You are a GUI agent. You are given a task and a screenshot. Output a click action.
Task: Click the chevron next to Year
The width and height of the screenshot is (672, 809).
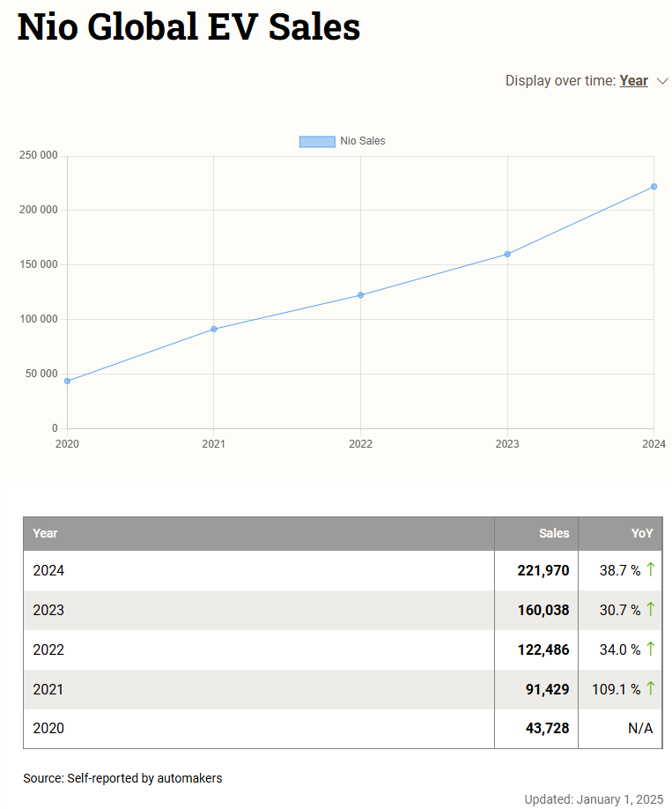663,81
